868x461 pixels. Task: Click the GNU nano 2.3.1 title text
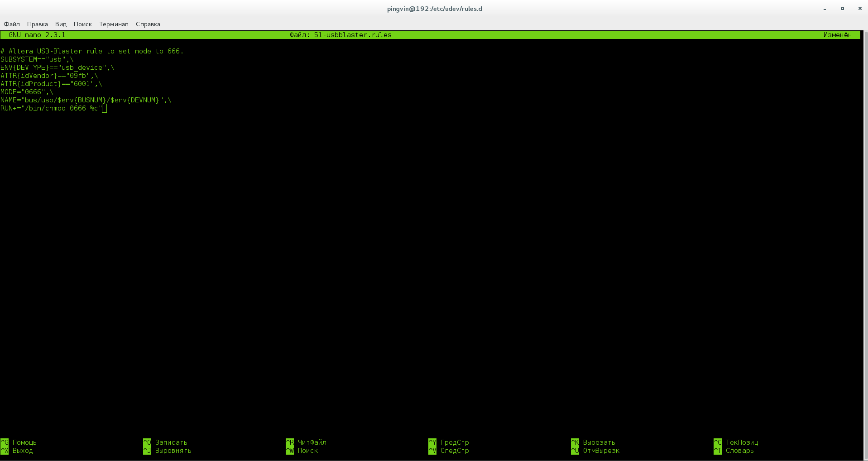(37, 35)
